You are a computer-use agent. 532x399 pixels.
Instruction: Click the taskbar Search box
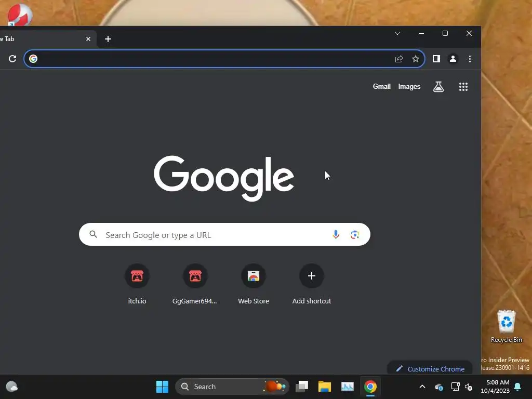[x=232, y=387]
